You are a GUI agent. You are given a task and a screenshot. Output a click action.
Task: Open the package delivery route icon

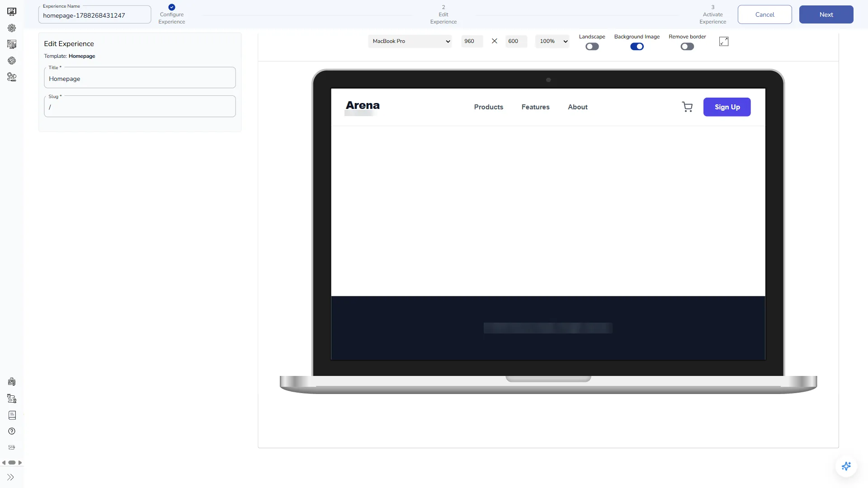pos(12,399)
